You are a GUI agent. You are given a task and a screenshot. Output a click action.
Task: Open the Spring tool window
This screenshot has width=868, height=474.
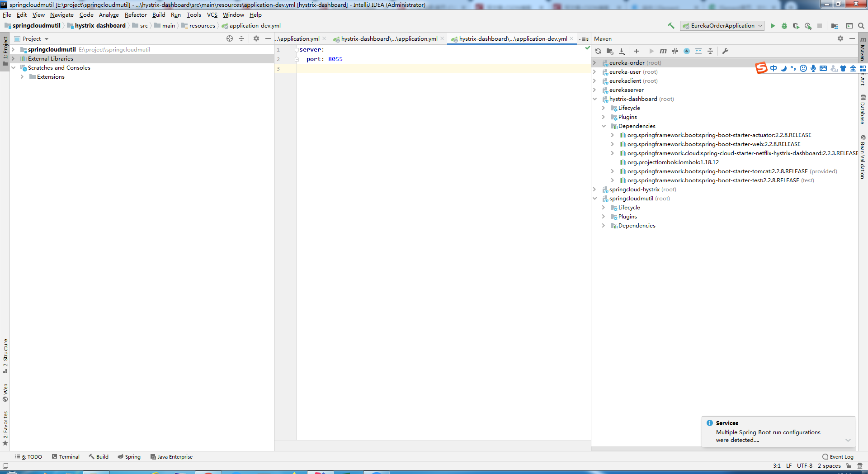click(x=129, y=457)
